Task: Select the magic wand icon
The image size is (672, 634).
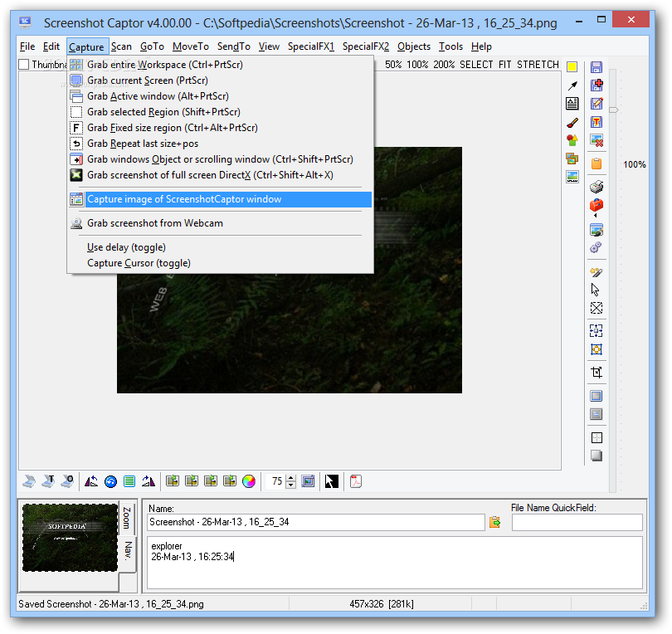Action: (x=597, y=272)
